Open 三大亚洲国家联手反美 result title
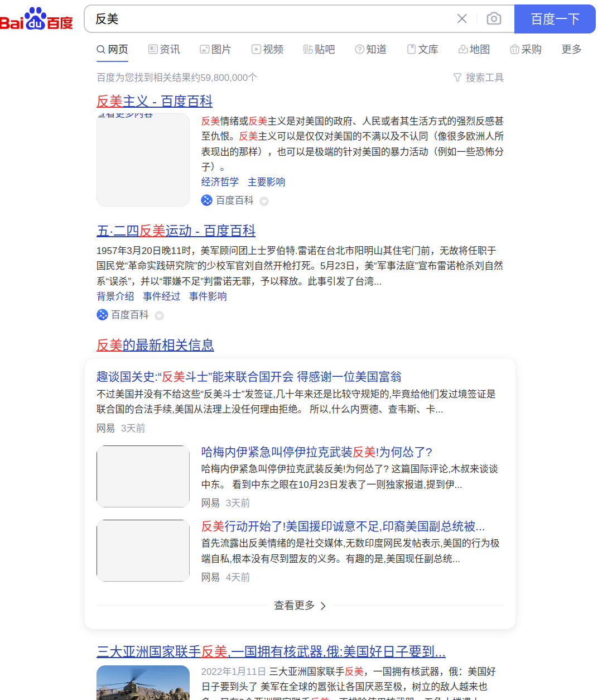Viewport: 612px width, 700px height. tap(271, 651)
